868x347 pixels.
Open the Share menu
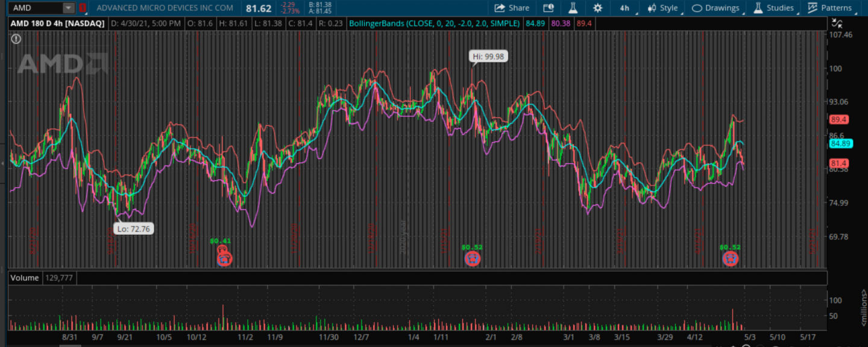click(512, 8)
